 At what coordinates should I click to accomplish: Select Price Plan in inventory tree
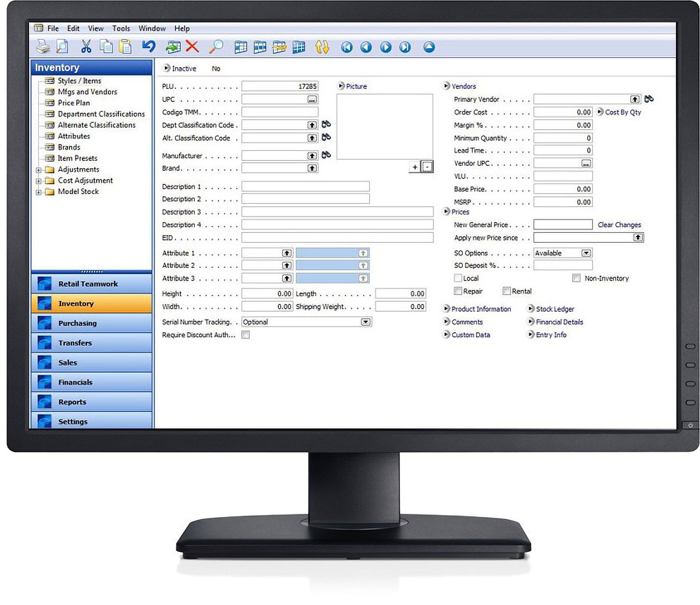[x=73, y=103]
